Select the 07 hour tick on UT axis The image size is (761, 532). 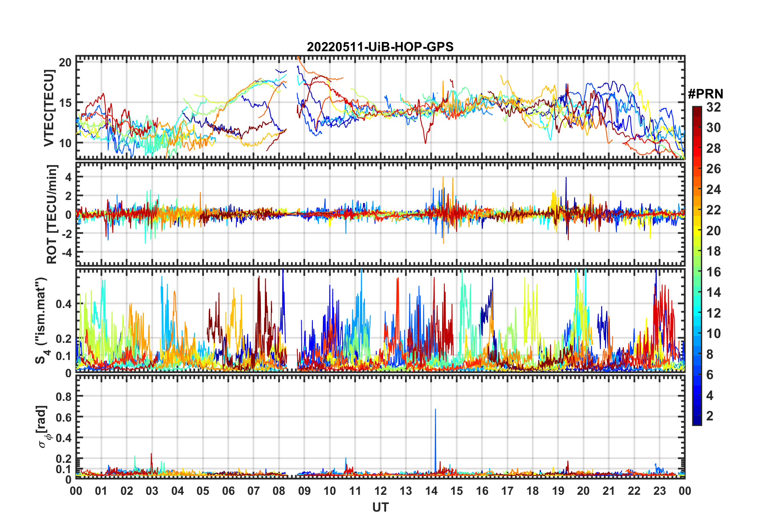254,491
